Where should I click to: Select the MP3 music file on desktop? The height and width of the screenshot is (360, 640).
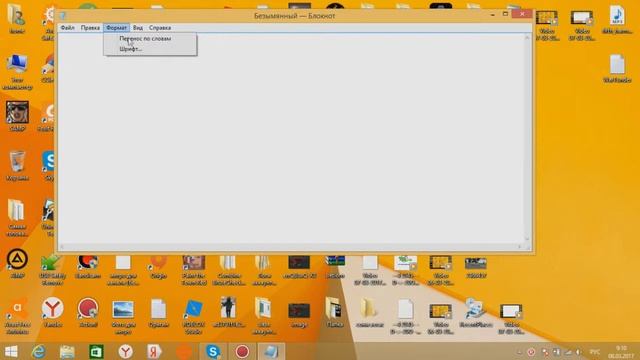617,20
